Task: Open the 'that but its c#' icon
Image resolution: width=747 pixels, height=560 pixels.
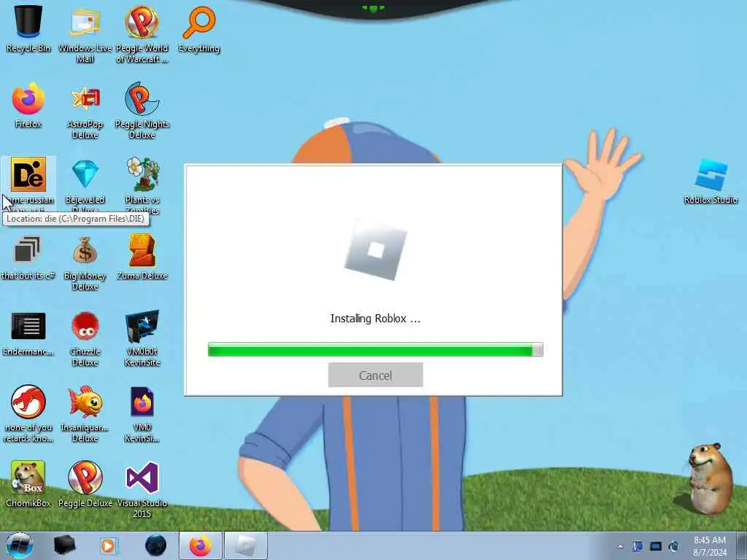Action: tap(28, 257)
